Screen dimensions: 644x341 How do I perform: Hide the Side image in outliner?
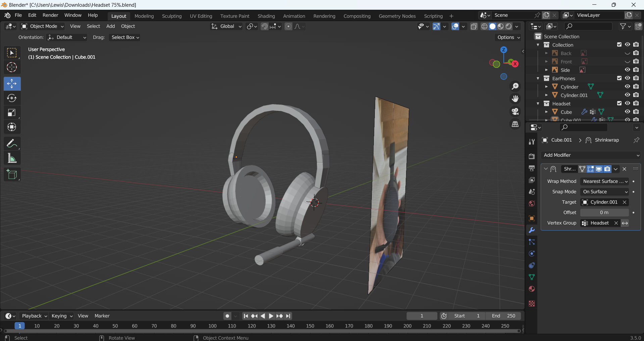[627, 70]
